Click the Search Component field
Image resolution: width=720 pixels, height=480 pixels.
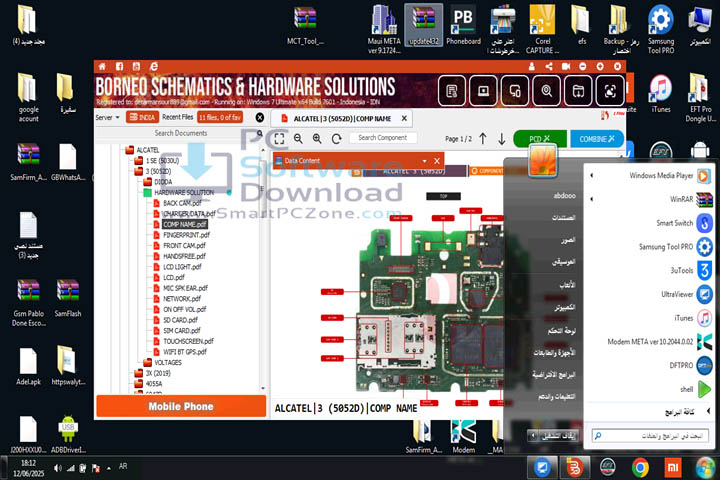(383, 138)
